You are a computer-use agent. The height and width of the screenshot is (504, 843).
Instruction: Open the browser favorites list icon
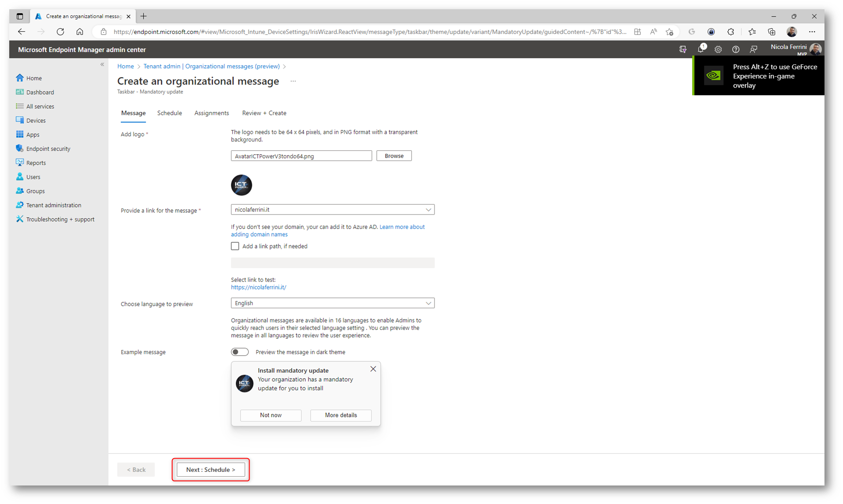(752, 32)
